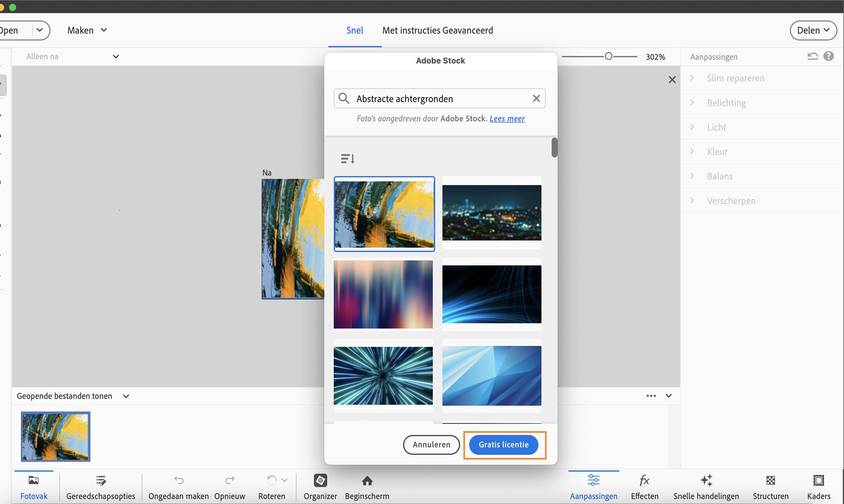Click the zoom slider handle

coord(609,56)
